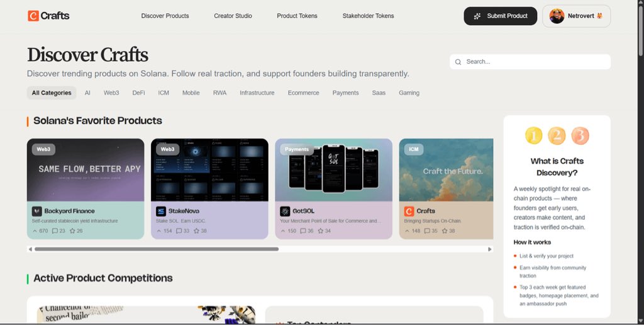Screen dimensions: 644x325
Task: Filter products by Web3 category
Action: click(x=111, y=93)
